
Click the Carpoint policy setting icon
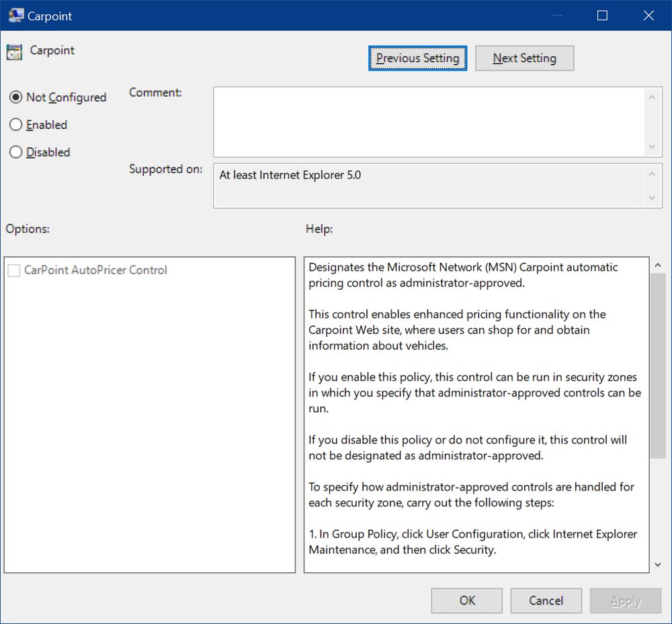tap(14, 52)
